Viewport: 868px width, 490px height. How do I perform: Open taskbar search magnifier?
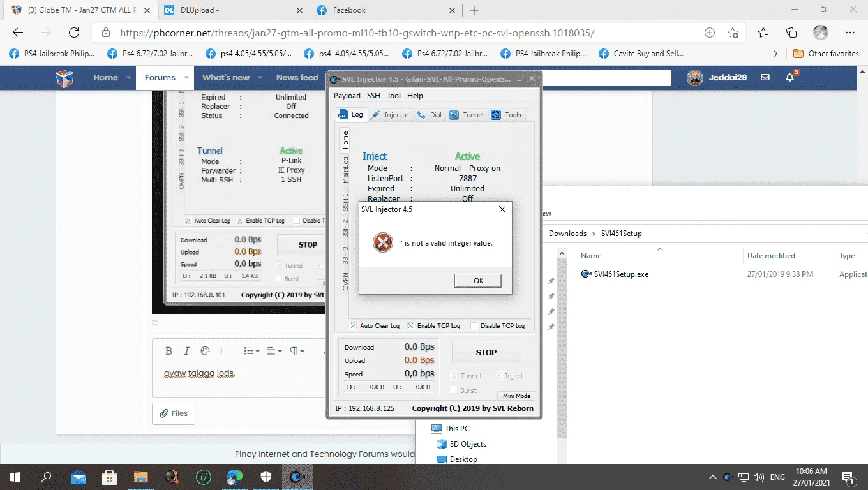click(x=47, y=477)
